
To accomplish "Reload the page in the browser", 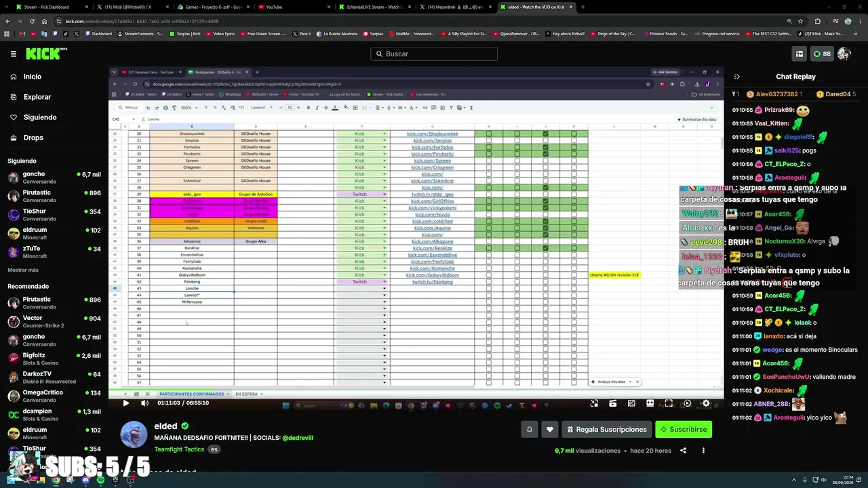I will pyautogui.click(x=32, y=21).
